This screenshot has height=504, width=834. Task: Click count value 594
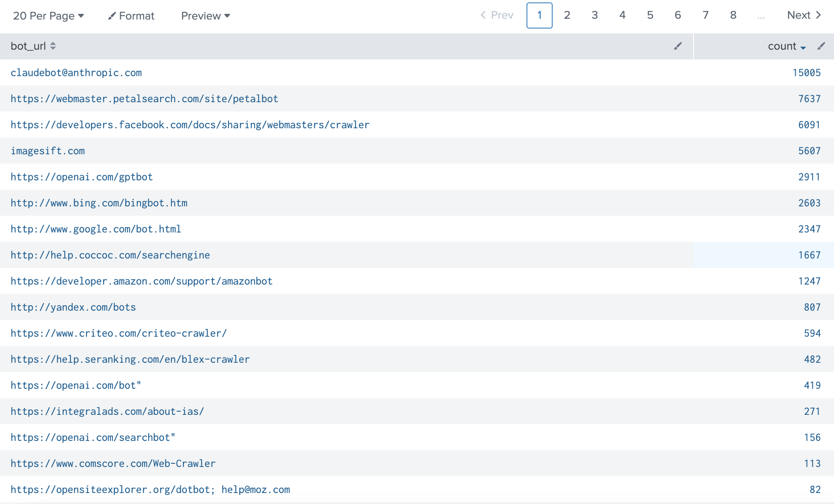coord(812,333)
